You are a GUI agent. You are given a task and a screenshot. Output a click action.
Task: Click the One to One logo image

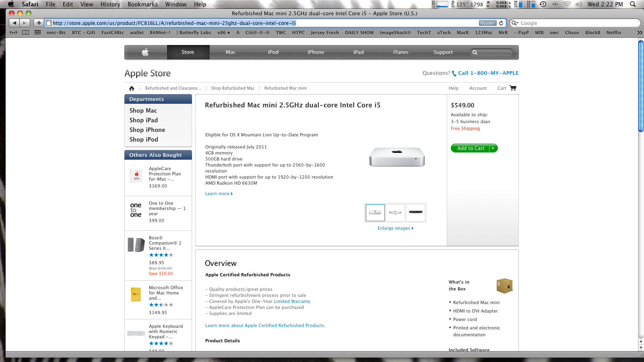click(136, 210)
